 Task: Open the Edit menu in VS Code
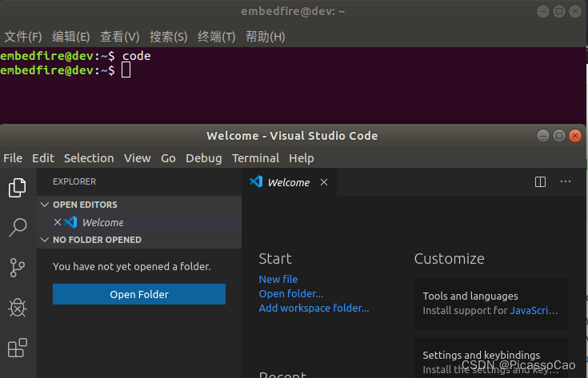(43, 158)
